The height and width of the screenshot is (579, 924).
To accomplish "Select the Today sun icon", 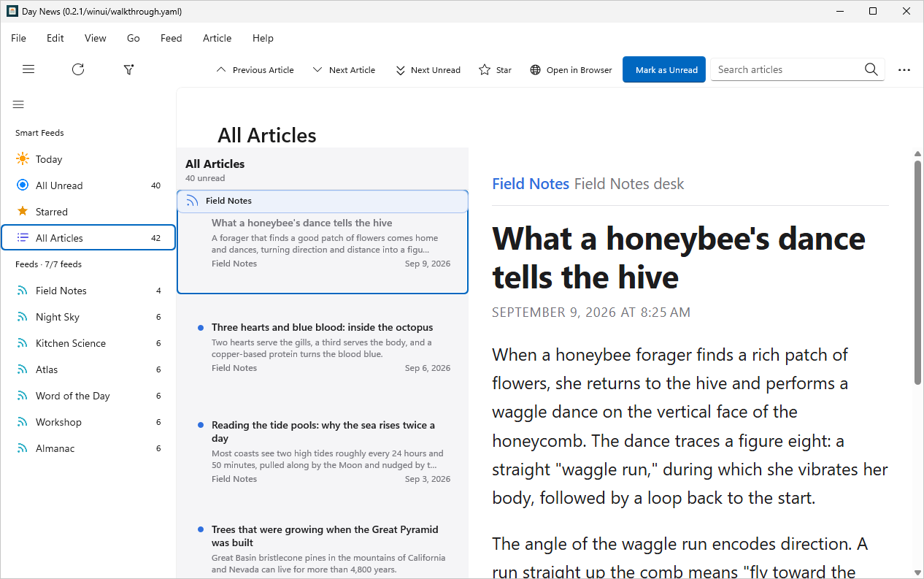I will [x=23, y=158].
